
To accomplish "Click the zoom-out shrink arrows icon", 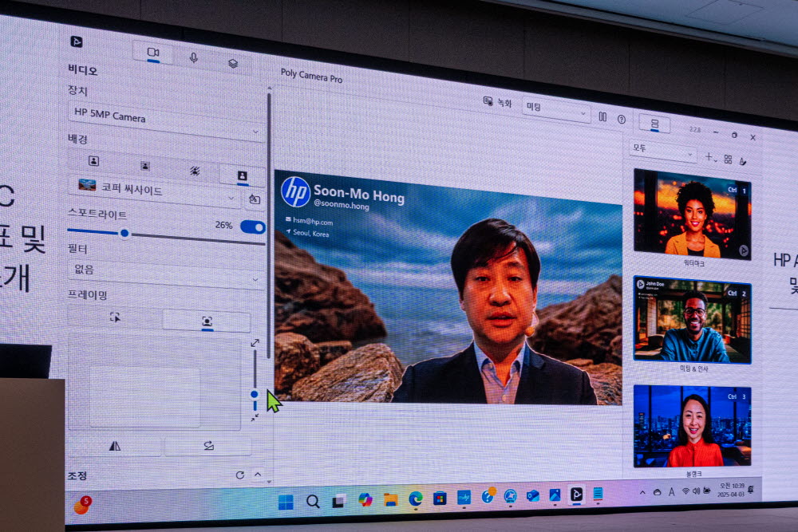I will click(255, 418).
